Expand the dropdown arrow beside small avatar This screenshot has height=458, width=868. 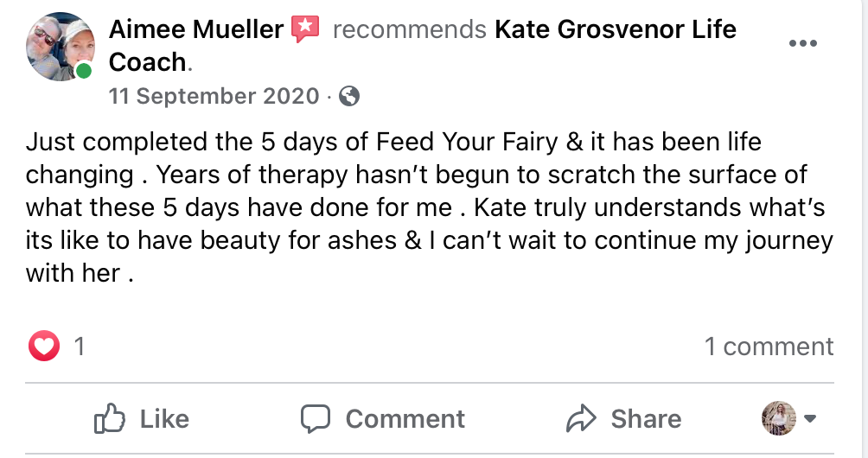810,419
